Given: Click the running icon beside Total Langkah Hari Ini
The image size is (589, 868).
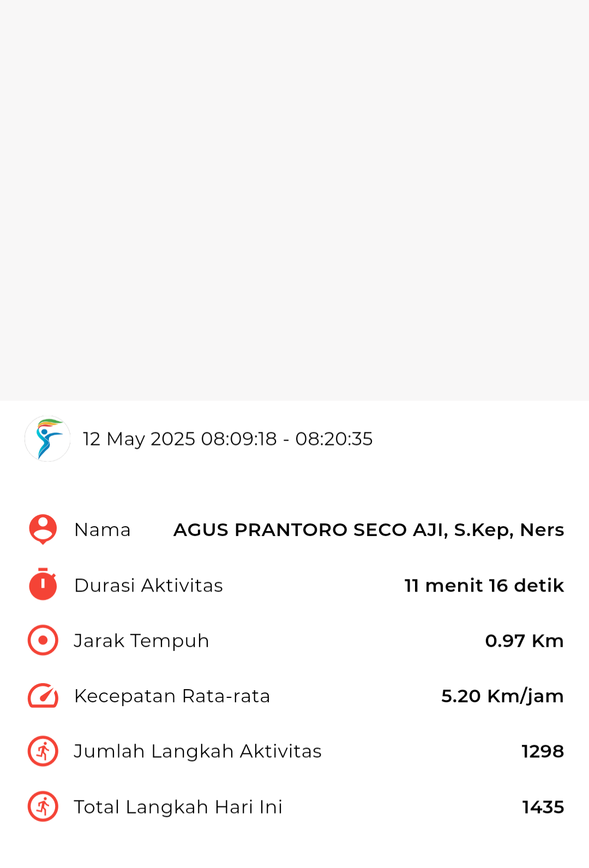Looking at the screenshot, I should [x=43, y=807].
